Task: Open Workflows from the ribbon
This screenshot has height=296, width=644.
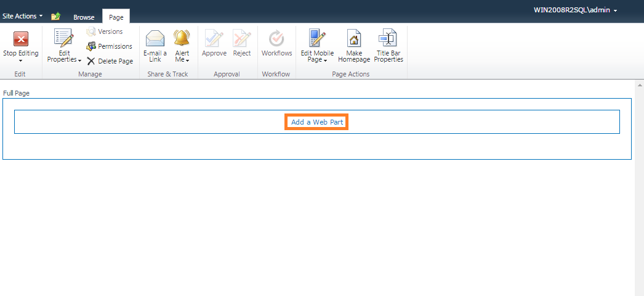Action: click(277, 43)
